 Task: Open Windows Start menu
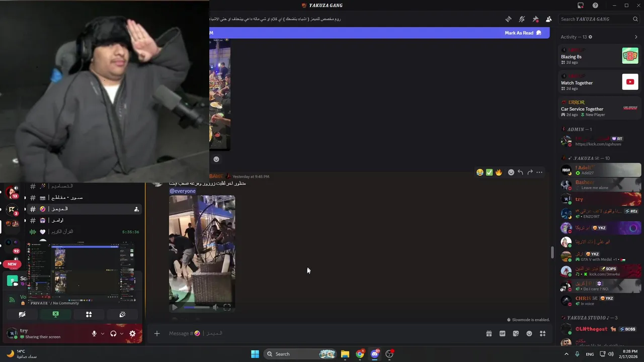click(255, 354)
